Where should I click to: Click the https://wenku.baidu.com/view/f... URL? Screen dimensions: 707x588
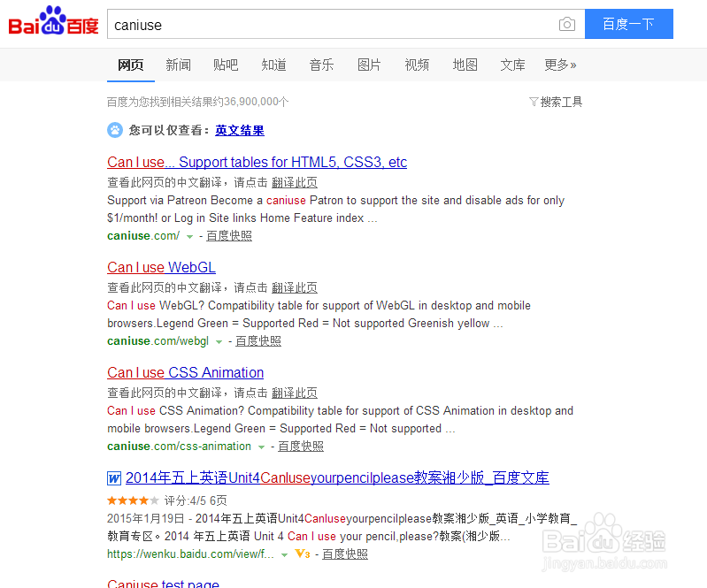tap(191, 554)
